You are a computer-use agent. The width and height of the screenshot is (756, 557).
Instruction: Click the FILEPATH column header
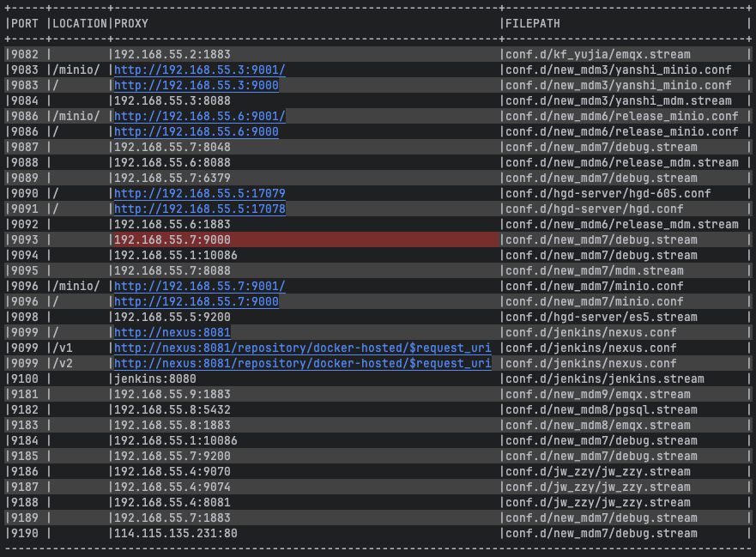(x=533, y=23)
